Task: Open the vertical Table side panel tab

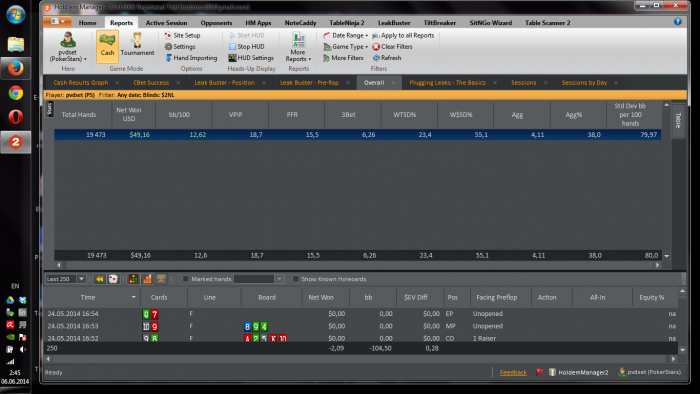Action: click(678, 120)
